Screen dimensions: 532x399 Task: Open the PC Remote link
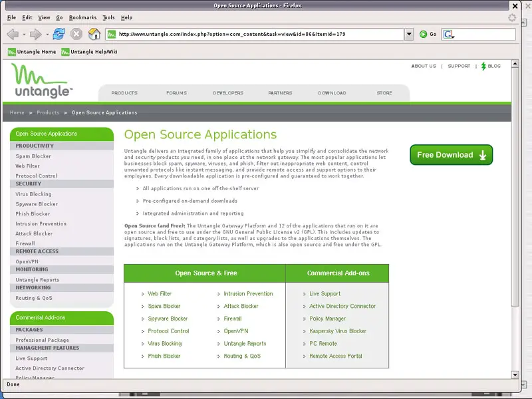tap(323, 344)
